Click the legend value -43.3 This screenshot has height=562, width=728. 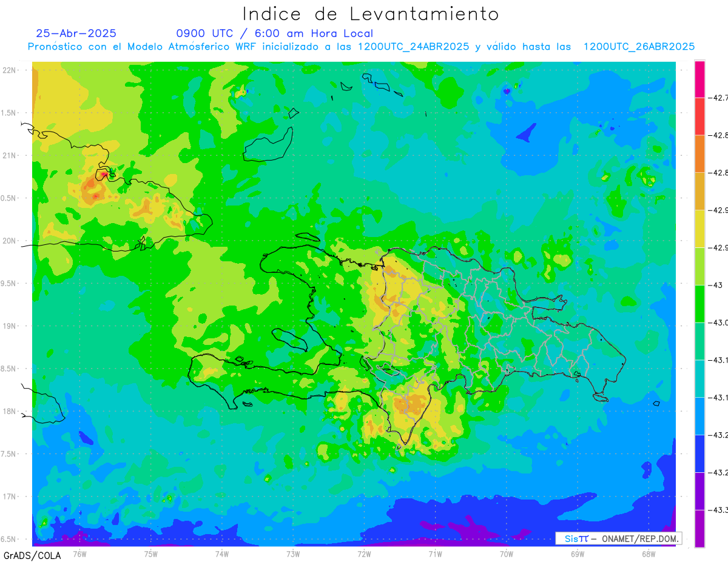point(719,510)
